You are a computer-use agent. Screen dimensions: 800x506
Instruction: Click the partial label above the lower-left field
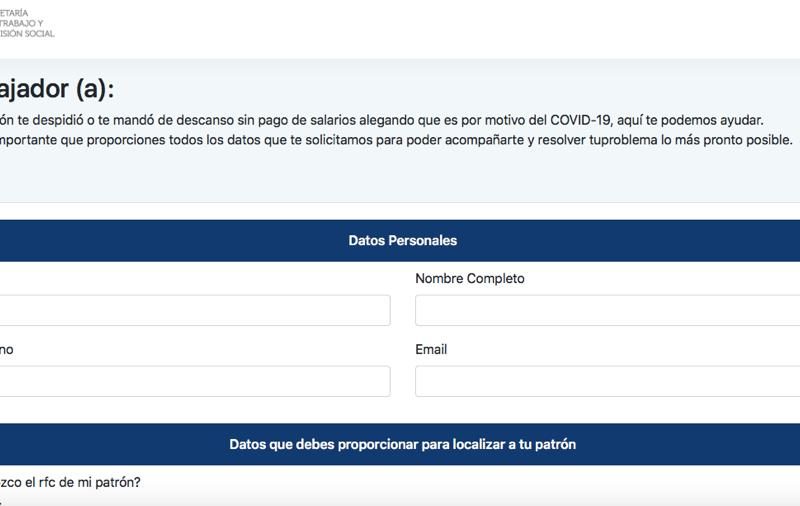(x=7, y=350)
